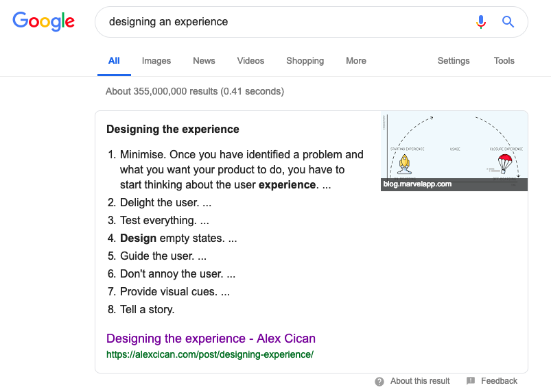Open the Shopping tab

305,61
